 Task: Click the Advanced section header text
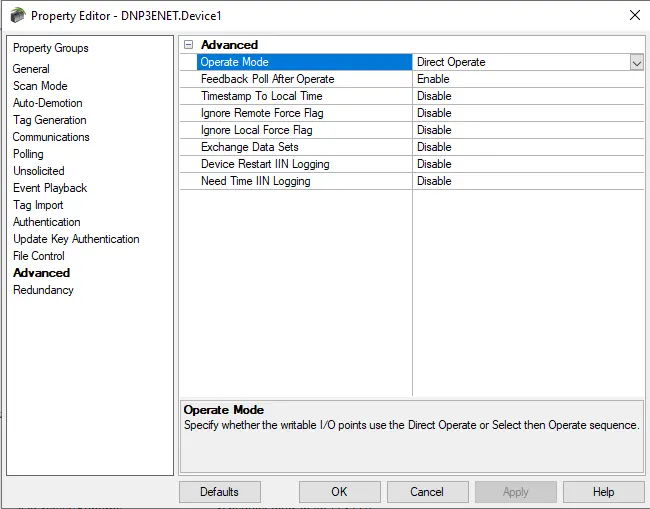(x=229, y=45)
